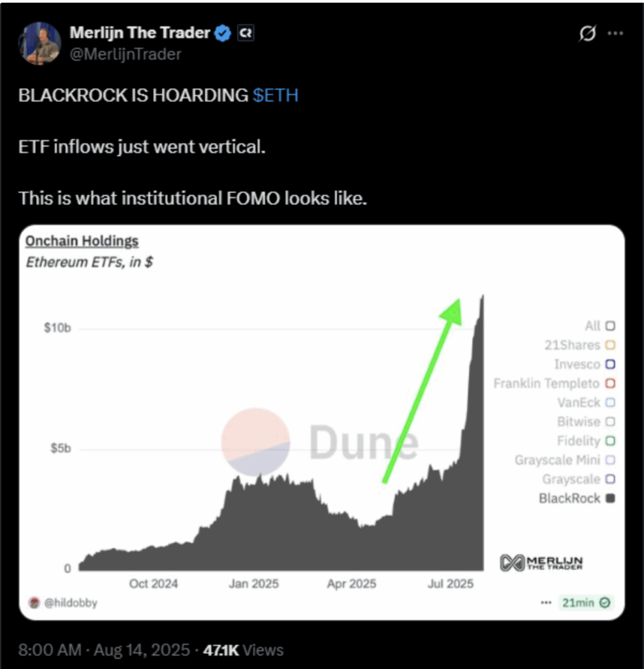Click the 21Shares yellow legend swatch
Viewport: 644px width, 669px height.
(611, 345)
